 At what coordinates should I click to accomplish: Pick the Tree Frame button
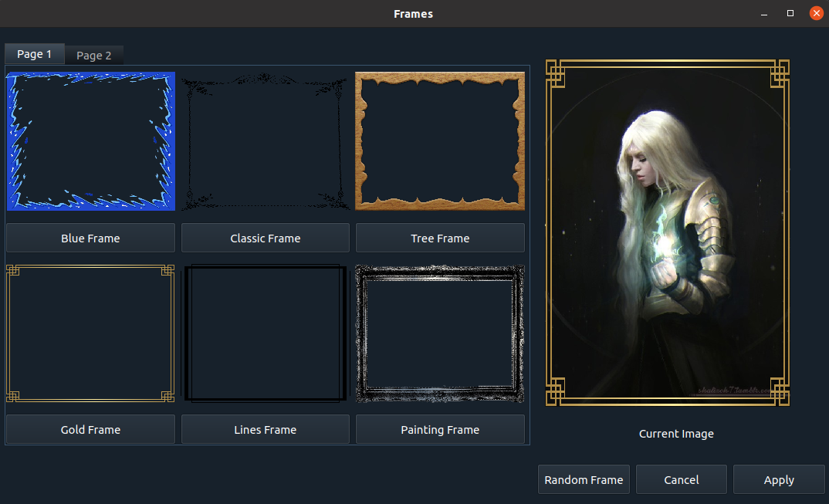[440, 238]
